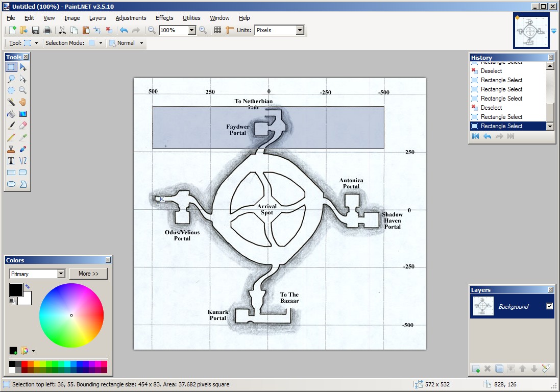Select the Pan hand tool
This screenshot has width=560, height=392.
23,102
